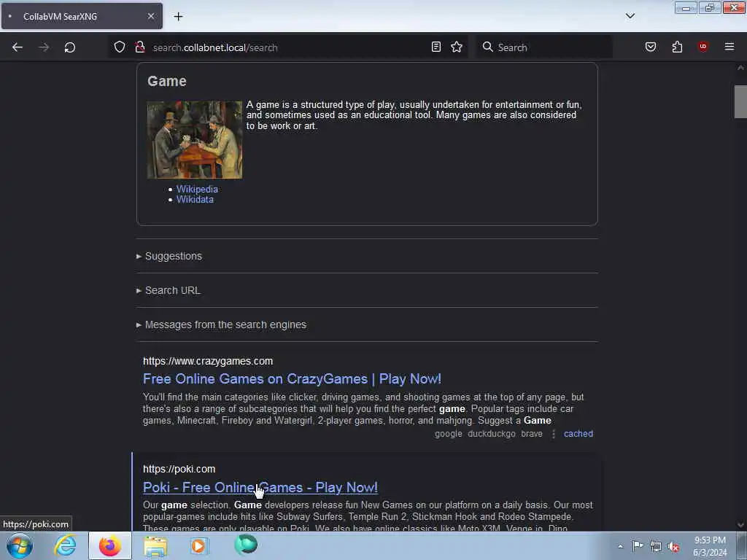
Task: Open Windows Media Player taskbar icon
Action: coord(198,546)
